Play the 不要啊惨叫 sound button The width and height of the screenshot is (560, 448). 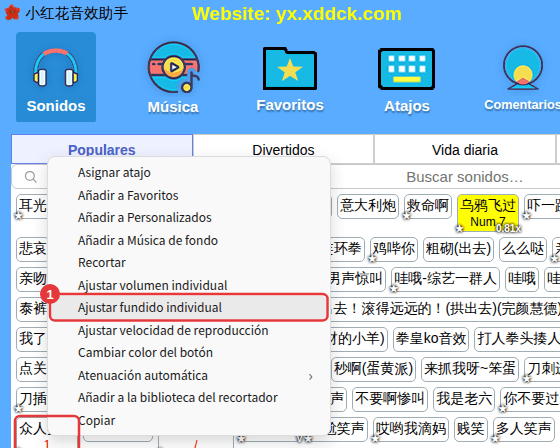point(390,399)
